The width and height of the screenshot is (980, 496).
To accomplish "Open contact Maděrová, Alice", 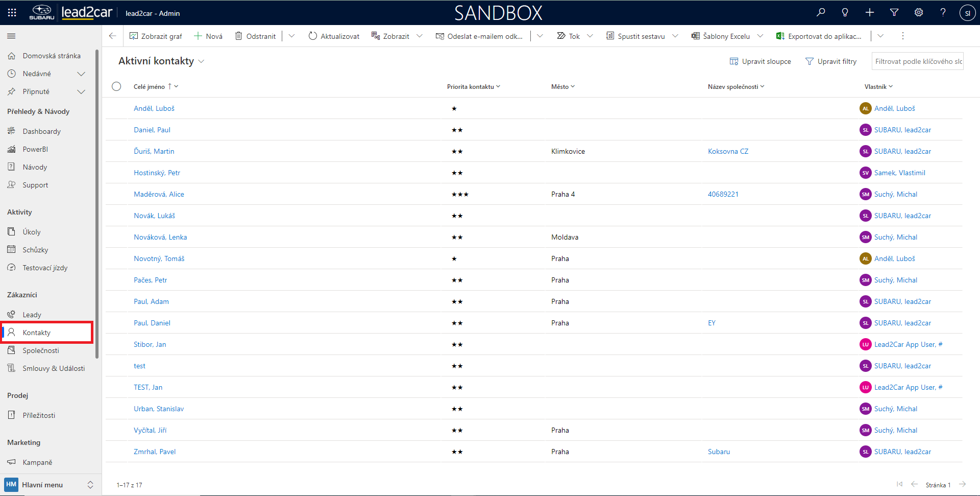I will (x=159, y=194).
